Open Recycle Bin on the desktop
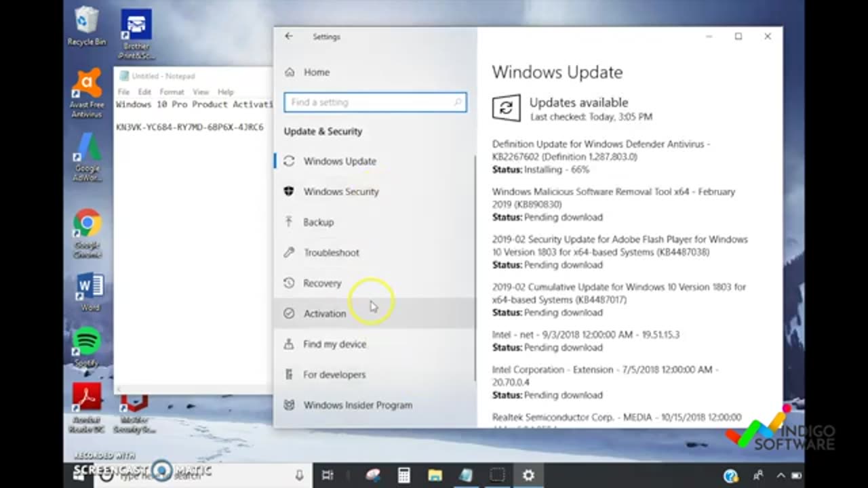 86,26
